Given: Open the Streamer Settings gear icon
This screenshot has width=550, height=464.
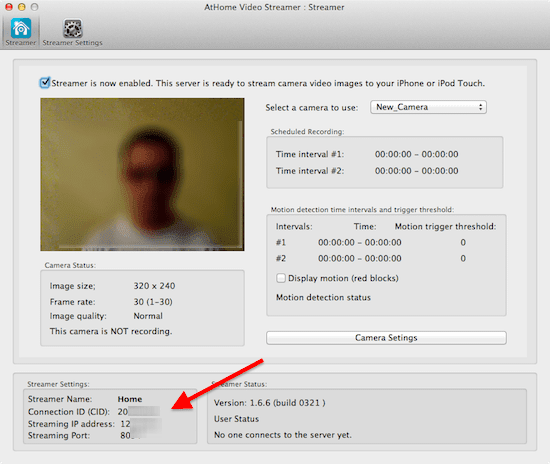Looking at the screenshot, I should pyautogui.click(x=73, y=28).
